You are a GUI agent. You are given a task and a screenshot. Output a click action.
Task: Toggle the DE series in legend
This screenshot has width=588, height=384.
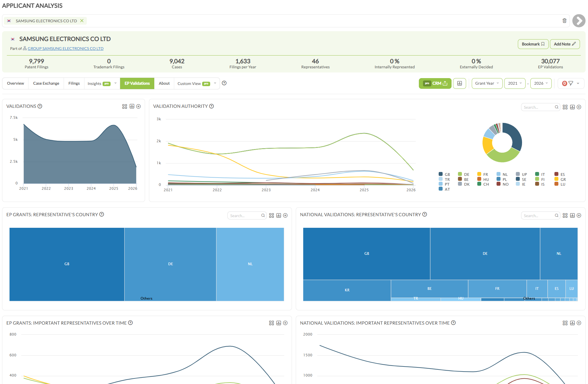click(x=464, y=174)
